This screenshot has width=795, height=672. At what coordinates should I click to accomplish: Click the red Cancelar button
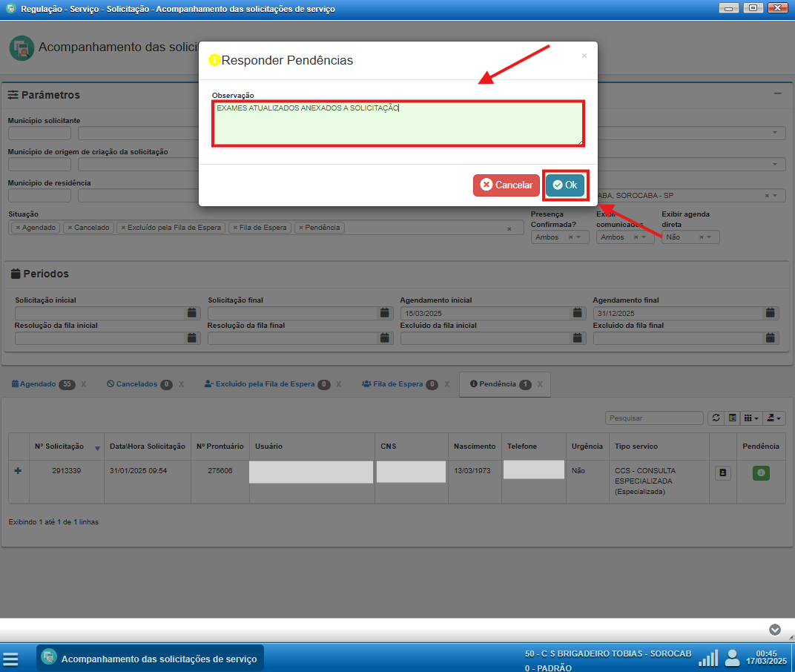coord(506,185)
